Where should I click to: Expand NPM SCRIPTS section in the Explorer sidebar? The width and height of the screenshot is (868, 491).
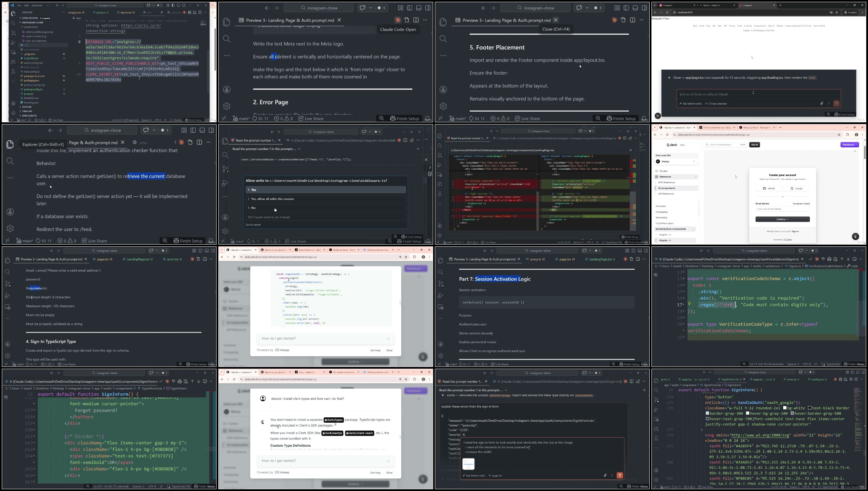point(29,116)
